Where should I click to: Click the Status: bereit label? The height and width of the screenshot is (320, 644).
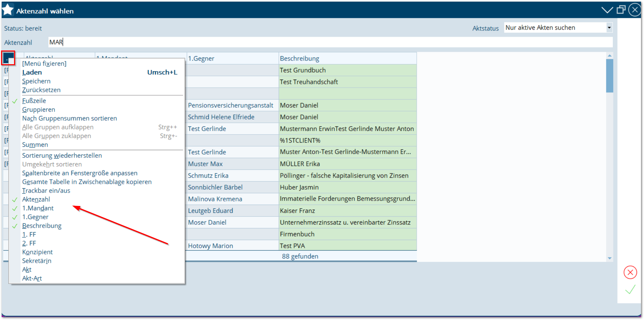point(23,28)
